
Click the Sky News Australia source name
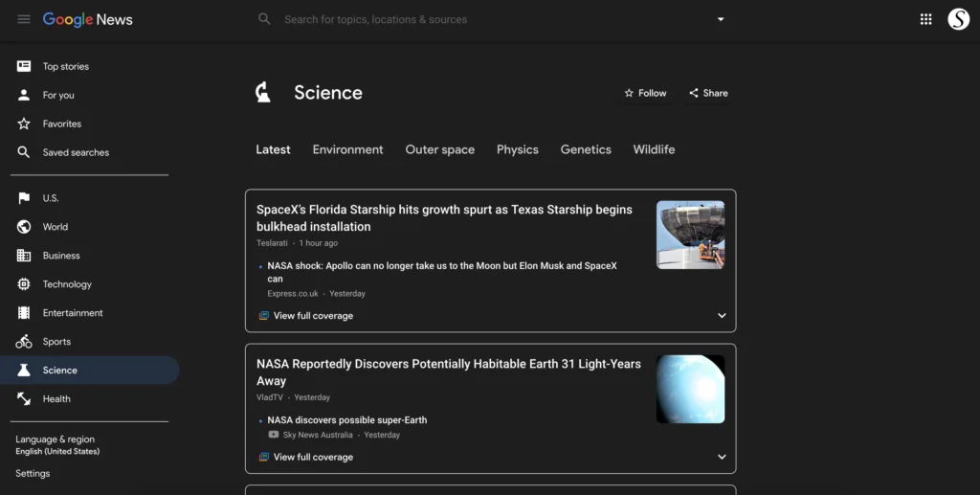pyautogui.click(x=318, y=435)
